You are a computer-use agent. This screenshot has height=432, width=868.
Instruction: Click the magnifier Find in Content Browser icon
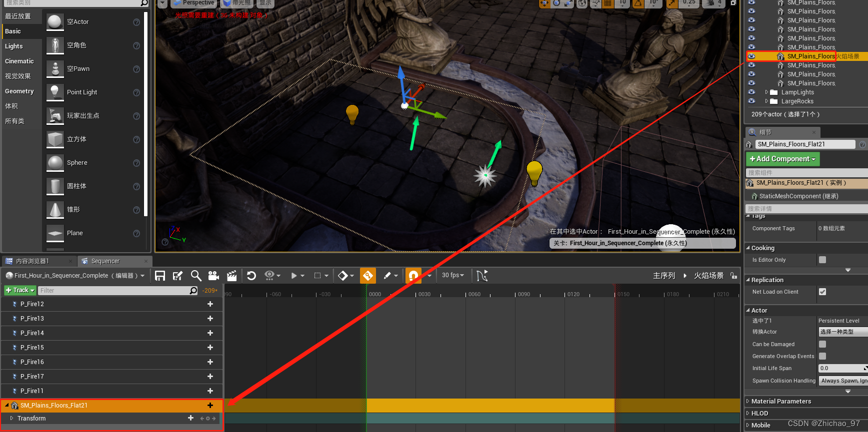(x=196, y=276)
